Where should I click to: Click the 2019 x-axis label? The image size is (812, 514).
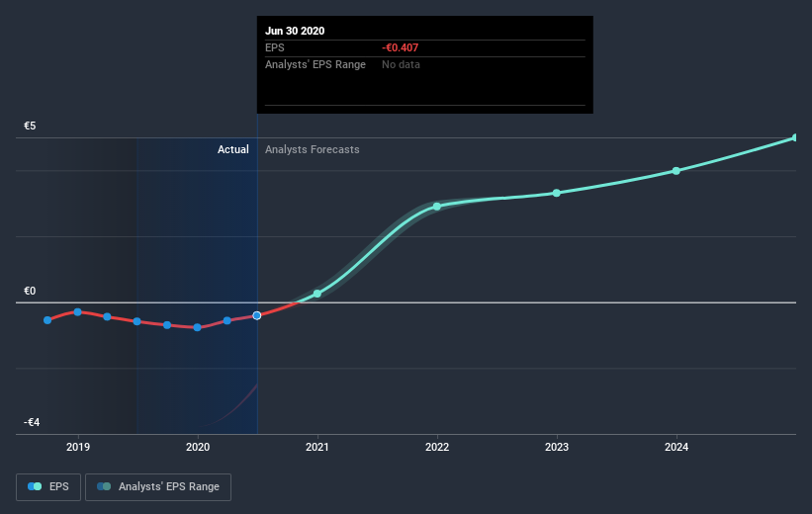78,447
